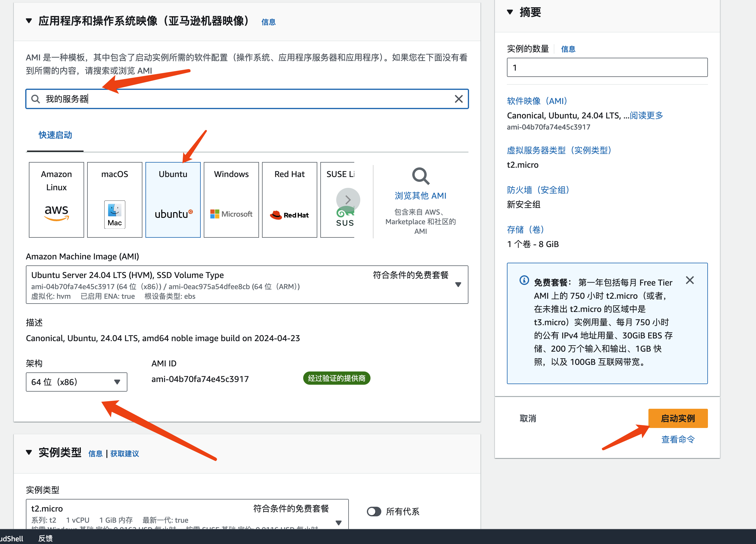Open the 查看命令 link
Image resolution: width=756 pixels, height=544 pixels.
(678, 440)
